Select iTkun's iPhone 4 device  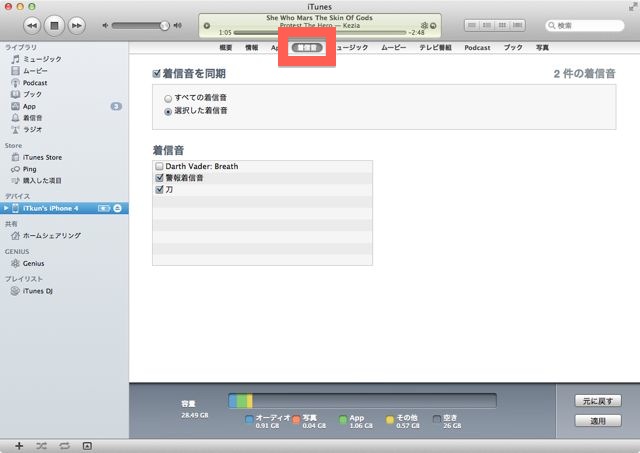point(64,208)
